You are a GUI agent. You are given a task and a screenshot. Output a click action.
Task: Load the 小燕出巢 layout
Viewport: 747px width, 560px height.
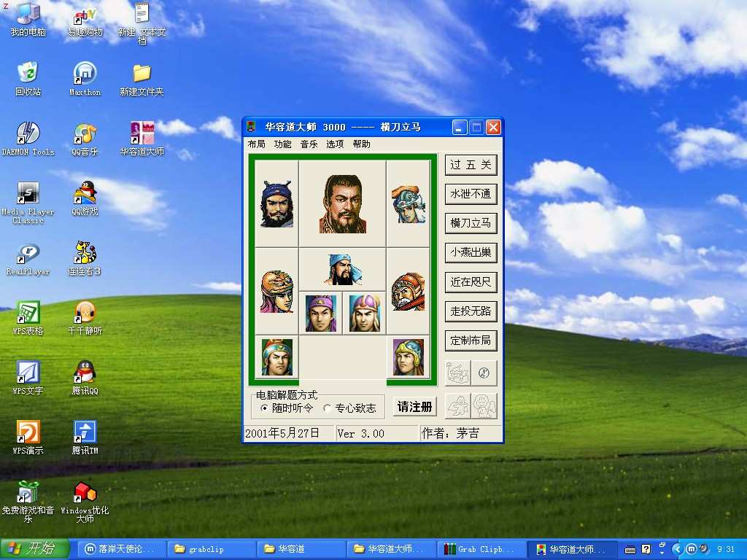[471, 252]
